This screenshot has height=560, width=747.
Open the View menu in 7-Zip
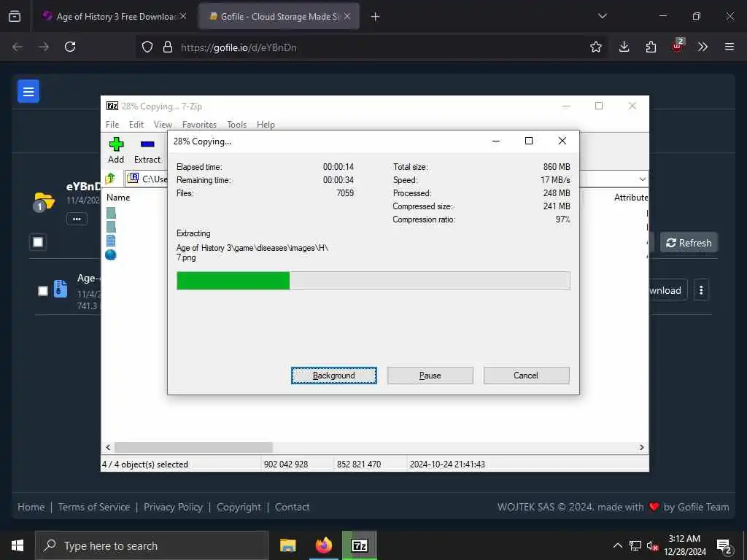click(x=163, y=124)
